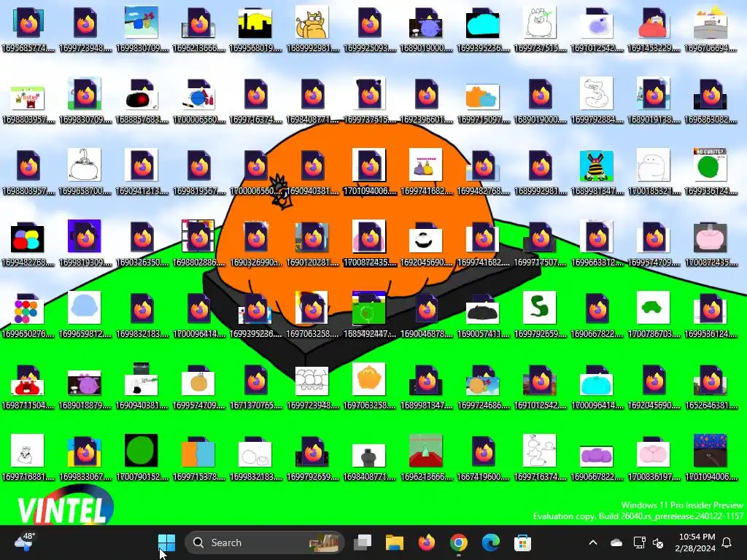This screenshot has width=747, height=560.
Task: Select the small sketch file 1699716881
Action: point(28,458)
